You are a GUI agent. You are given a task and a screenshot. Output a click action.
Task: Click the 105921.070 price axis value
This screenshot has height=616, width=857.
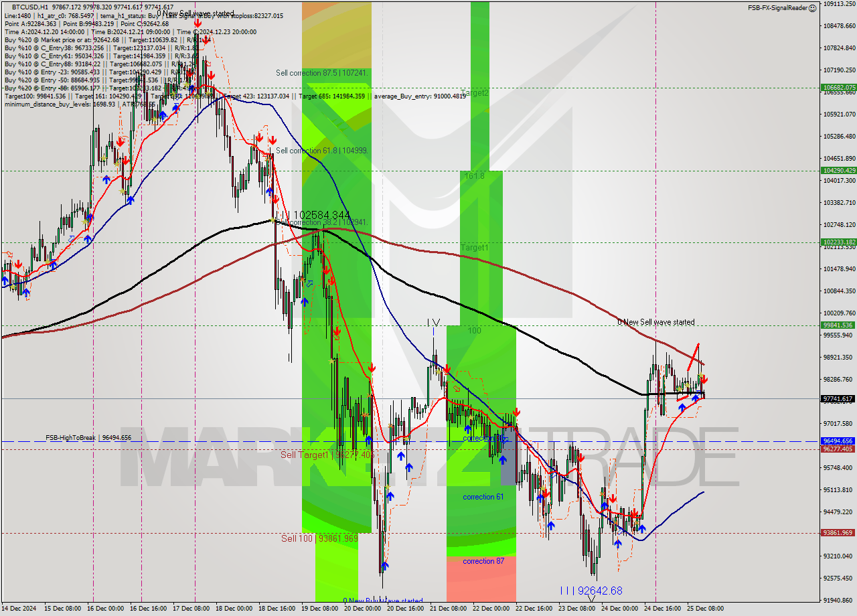pos(839,114)
